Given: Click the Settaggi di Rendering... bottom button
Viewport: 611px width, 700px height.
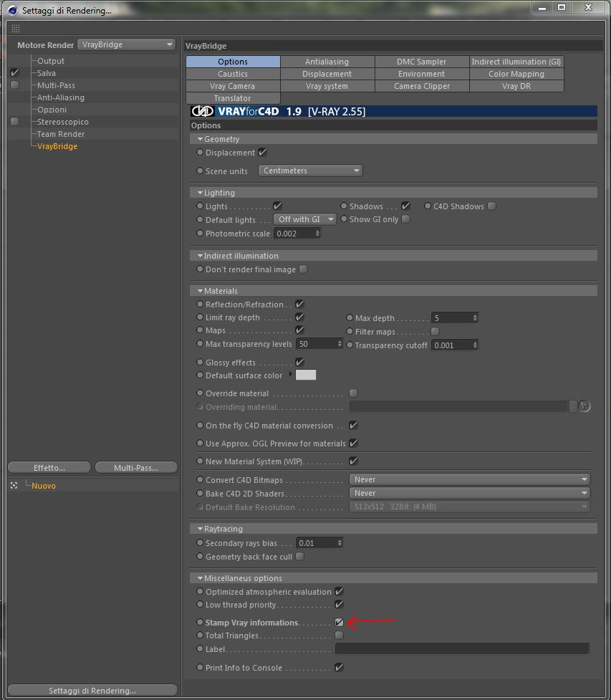Looking at the screenshot, I should click(92, 690).
